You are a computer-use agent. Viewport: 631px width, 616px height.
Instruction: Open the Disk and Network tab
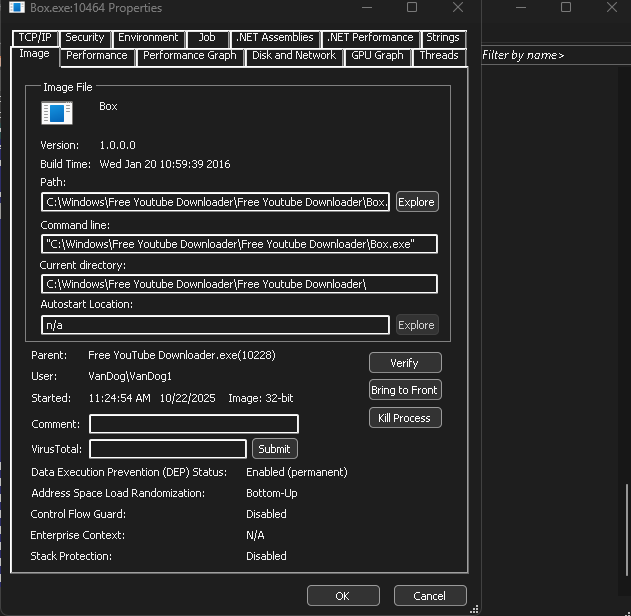294,56
